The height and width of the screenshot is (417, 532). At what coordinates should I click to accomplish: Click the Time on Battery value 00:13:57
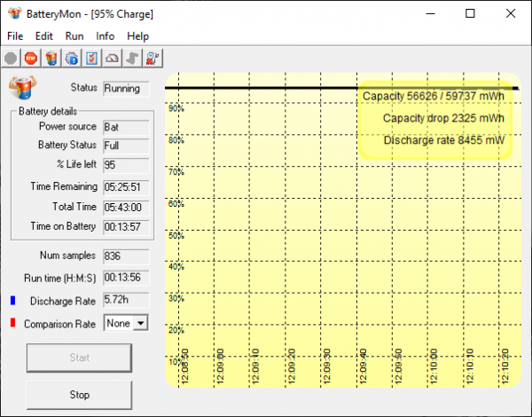pyautogui.click(x=126, y=227)
